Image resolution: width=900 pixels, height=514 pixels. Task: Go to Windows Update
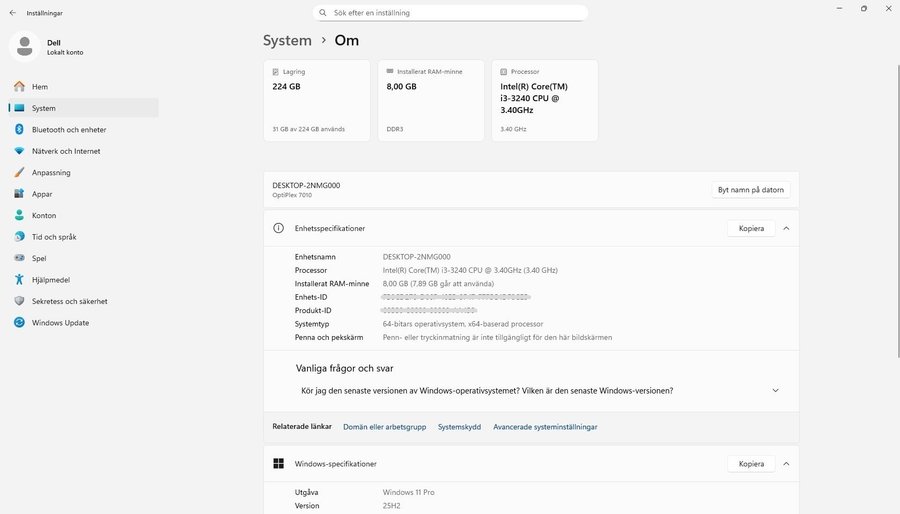click(60, 323)
